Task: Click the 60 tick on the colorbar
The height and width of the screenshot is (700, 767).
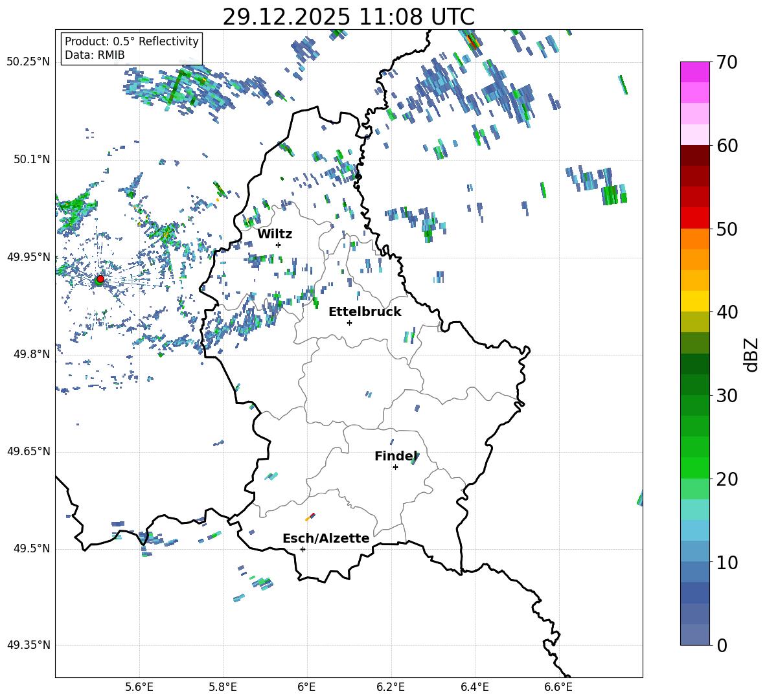Action: click(727, 146)
